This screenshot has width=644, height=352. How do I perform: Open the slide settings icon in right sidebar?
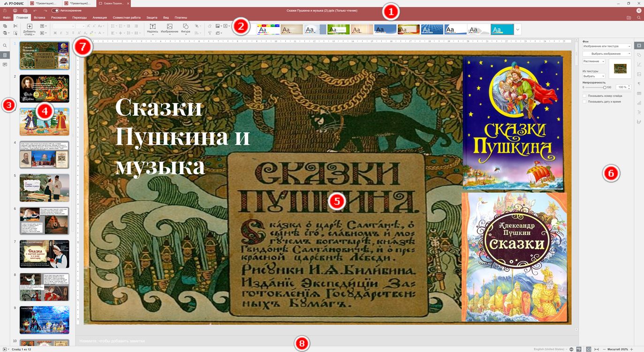point(639,45)
